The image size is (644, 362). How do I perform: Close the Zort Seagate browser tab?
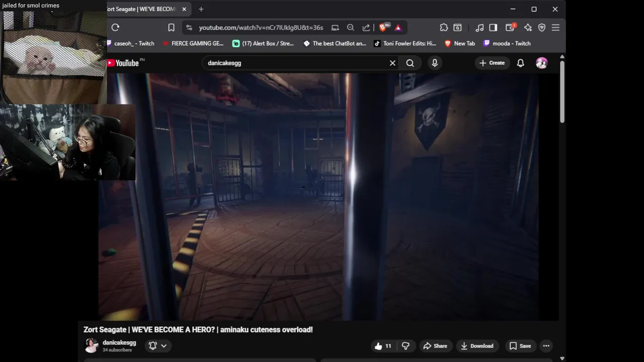point(184,9)
